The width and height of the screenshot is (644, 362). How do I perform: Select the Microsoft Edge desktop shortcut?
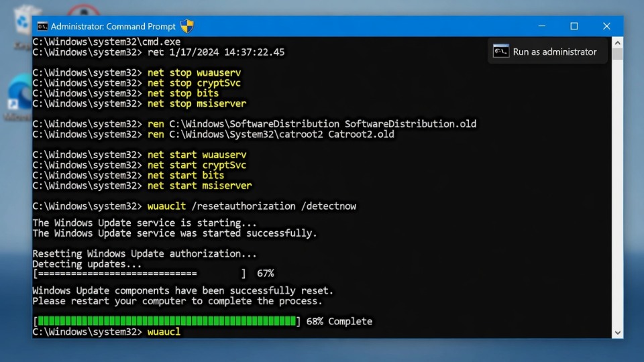(x=19, y=98)
